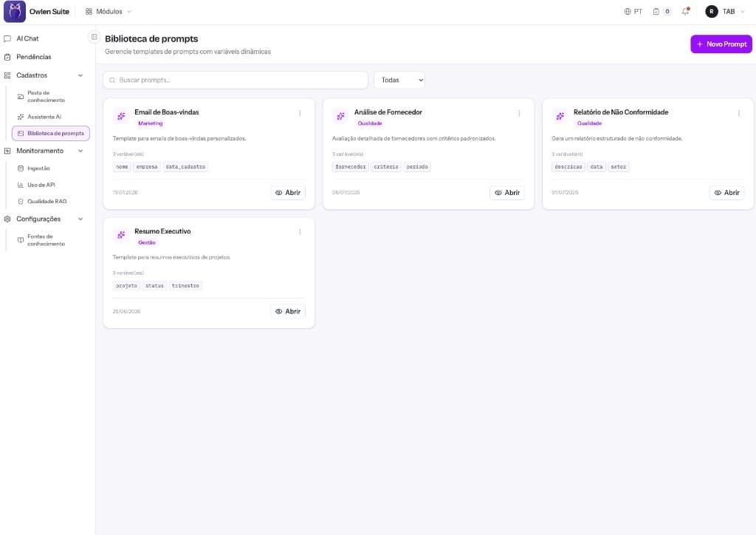This screenshot has width=756, height=535.
Task: Open notifications bell
Action: [686, 12]
